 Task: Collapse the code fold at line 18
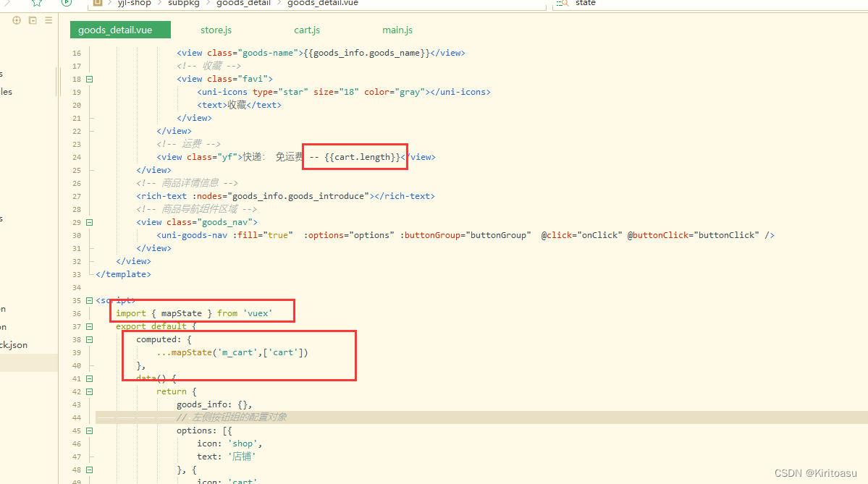click(x=89, y=79)
